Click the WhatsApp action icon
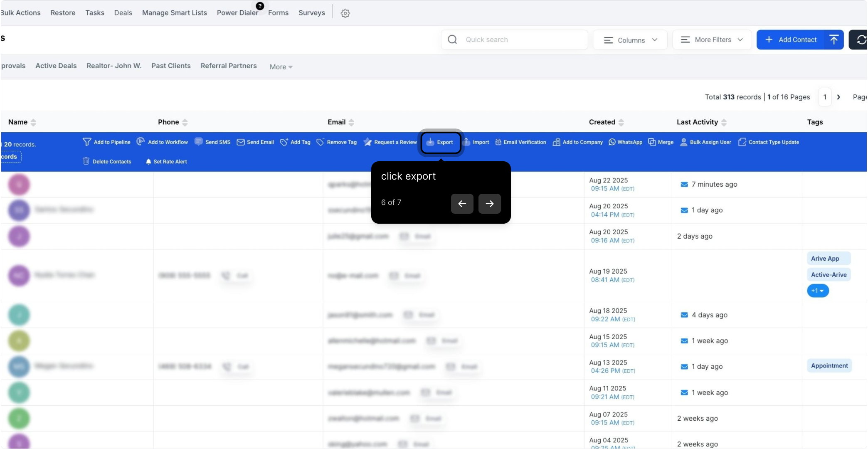This screenshot has width=868, height=449. 612,142
